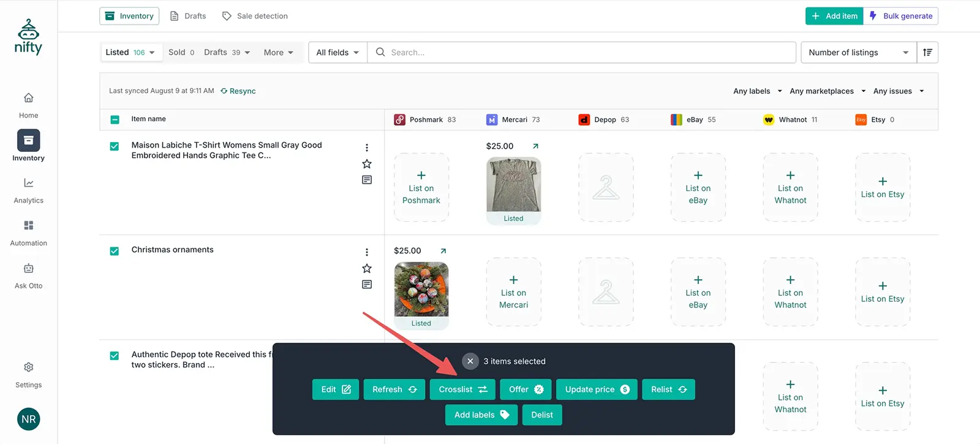Expand the Listed 106 dropdown
The image size is (980, 444).
(130, 53)
